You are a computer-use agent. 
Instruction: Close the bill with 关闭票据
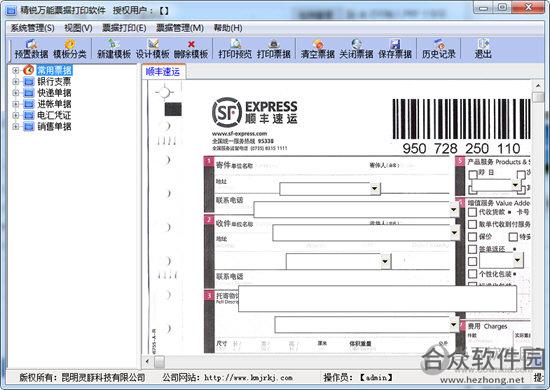pyautogui.click(x=356, y=49)
